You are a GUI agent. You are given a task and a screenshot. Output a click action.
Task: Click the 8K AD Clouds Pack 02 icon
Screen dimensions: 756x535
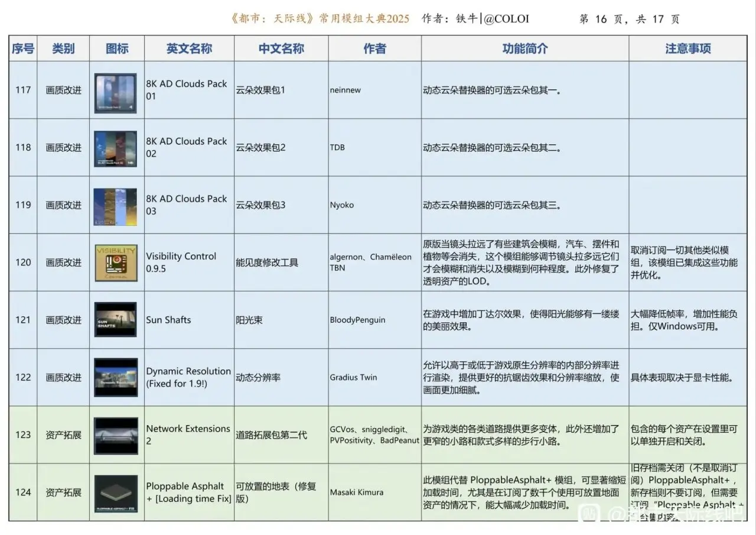pyautogui.click(x=116, y=148)
